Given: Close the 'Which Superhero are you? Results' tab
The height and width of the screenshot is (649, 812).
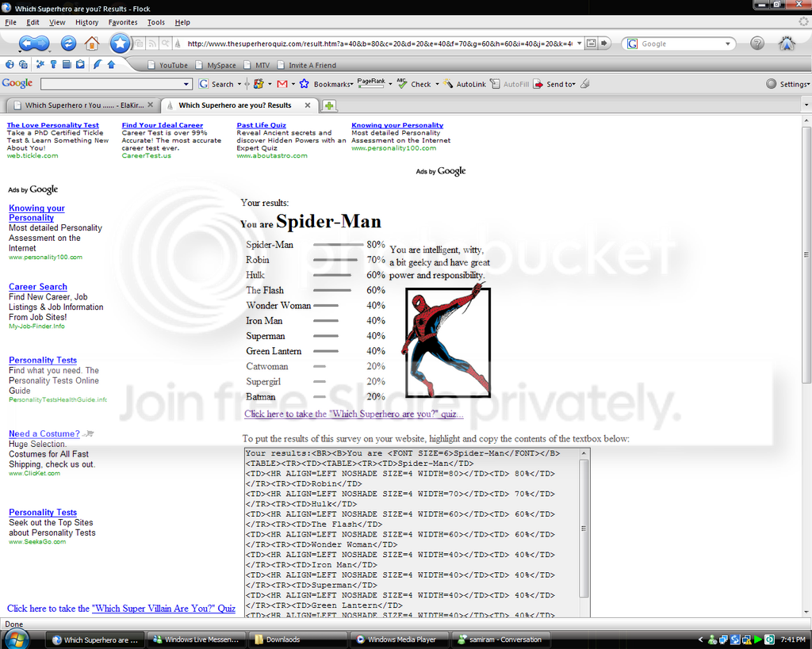Looking at the screenshot, I should point(308,105).
